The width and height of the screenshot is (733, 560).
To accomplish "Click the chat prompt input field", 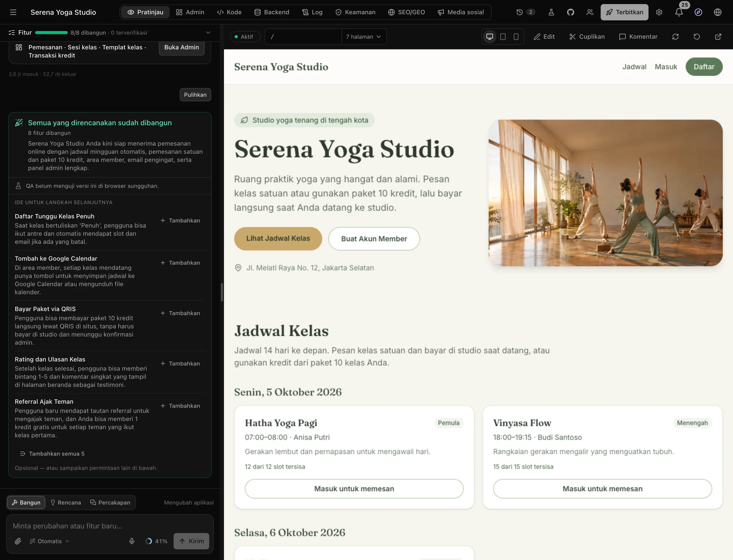I will tap(110, 526).
